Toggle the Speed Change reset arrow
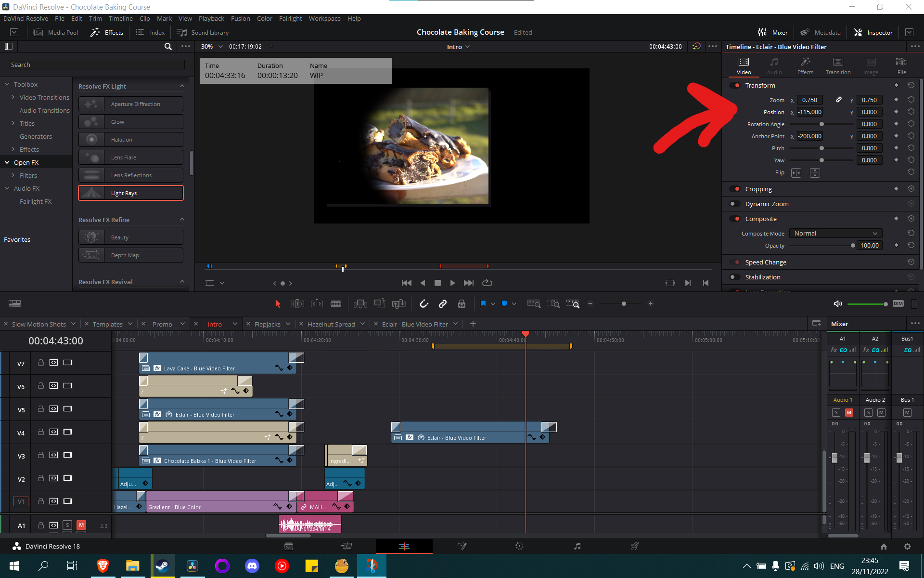The image size is (924, 578). pos(911,261)
